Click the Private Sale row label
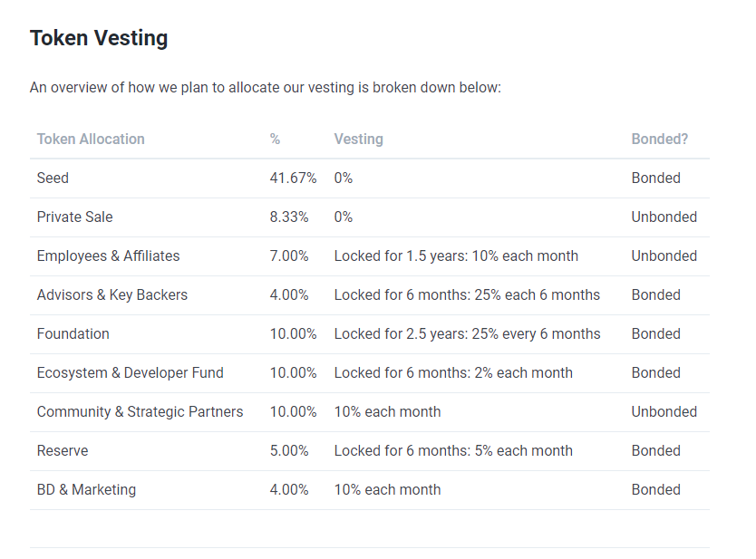The height and width of the screenshot is (559, 756). pos(74,217)
